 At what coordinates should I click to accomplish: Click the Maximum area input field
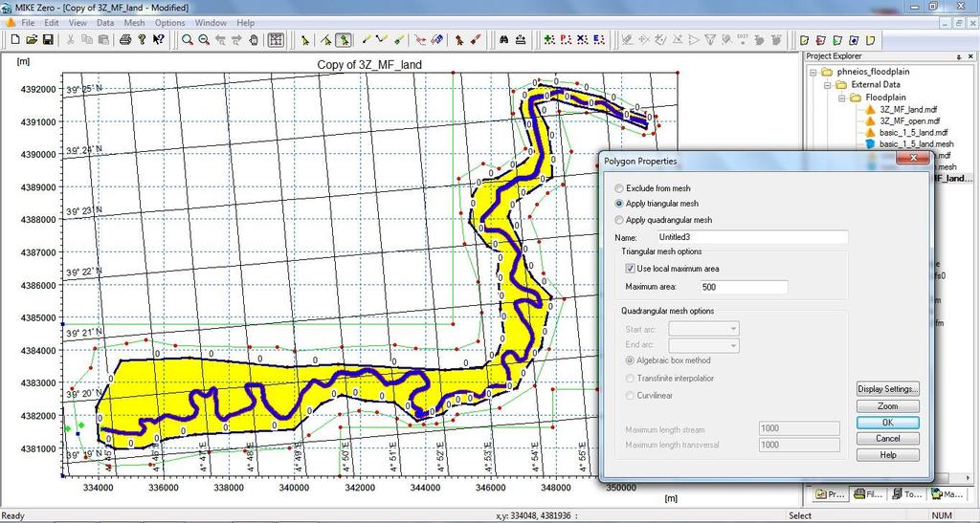743,287
